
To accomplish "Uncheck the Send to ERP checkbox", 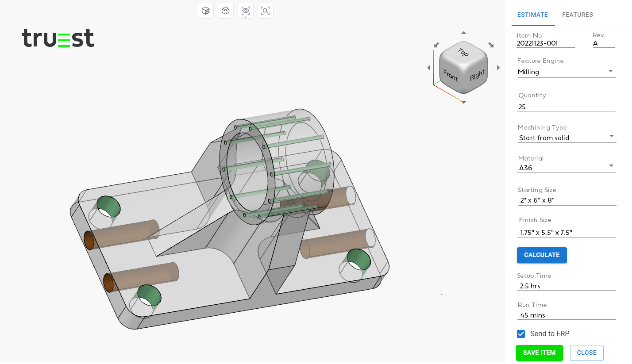I will tap(521, 334).
